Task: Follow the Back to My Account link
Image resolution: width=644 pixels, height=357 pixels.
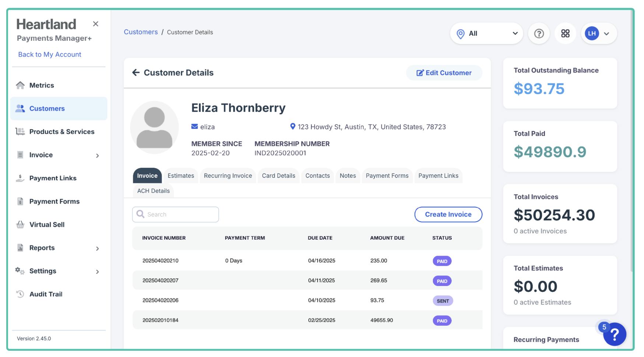Action: 50,54
